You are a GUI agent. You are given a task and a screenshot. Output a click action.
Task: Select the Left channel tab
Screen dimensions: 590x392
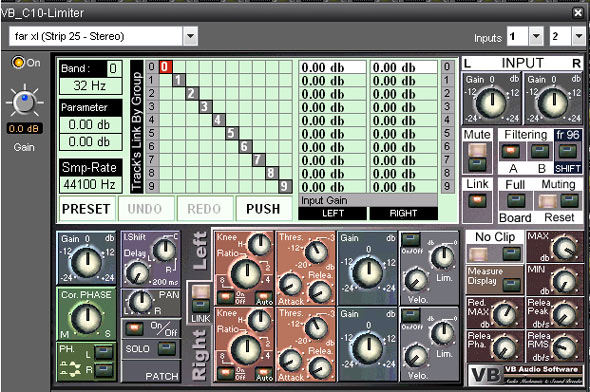(199, 251)
